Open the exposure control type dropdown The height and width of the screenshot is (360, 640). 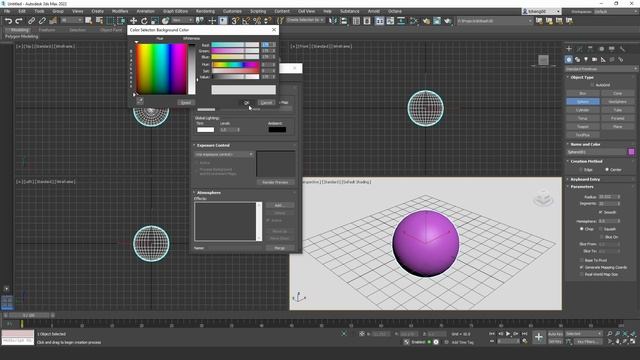224,154
